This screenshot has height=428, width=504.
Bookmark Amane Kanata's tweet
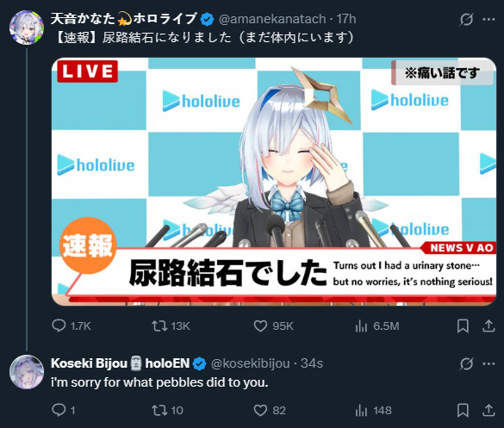463,326
